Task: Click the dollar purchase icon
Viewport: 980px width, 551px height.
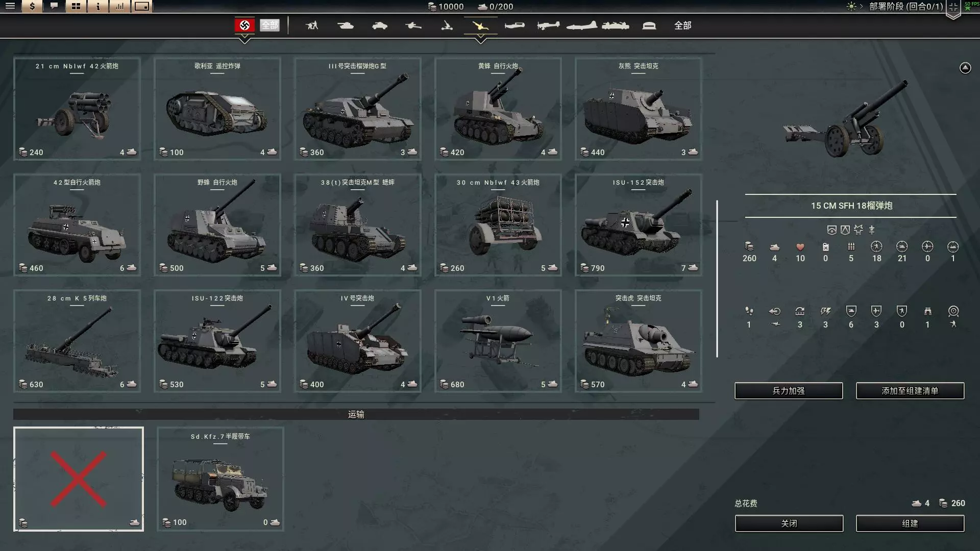Action: [x=32, y=6]
